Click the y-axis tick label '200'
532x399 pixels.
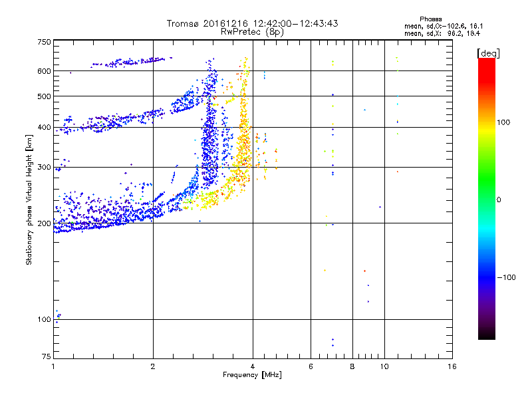44,223
